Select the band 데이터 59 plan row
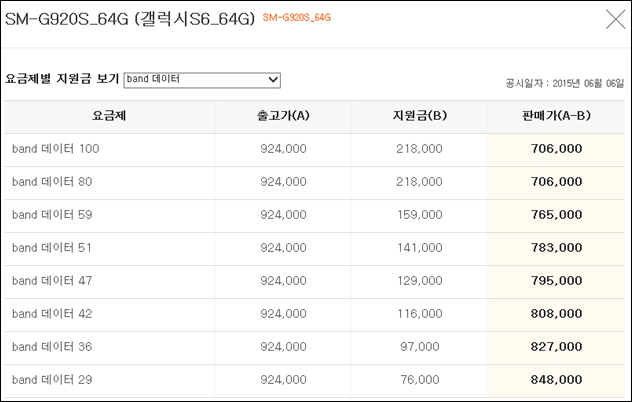Screen dimensions: 632x402 314,216
